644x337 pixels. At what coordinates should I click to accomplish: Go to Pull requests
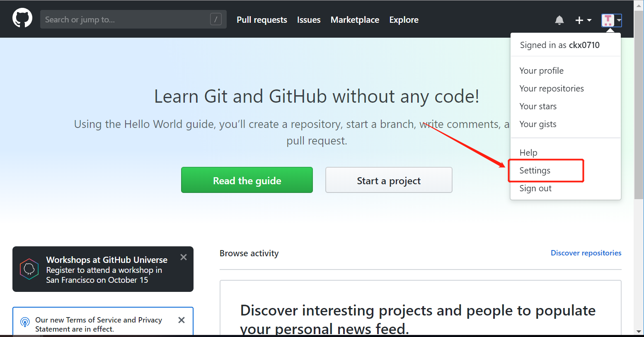pyautogui.click(x=262, y=20)
